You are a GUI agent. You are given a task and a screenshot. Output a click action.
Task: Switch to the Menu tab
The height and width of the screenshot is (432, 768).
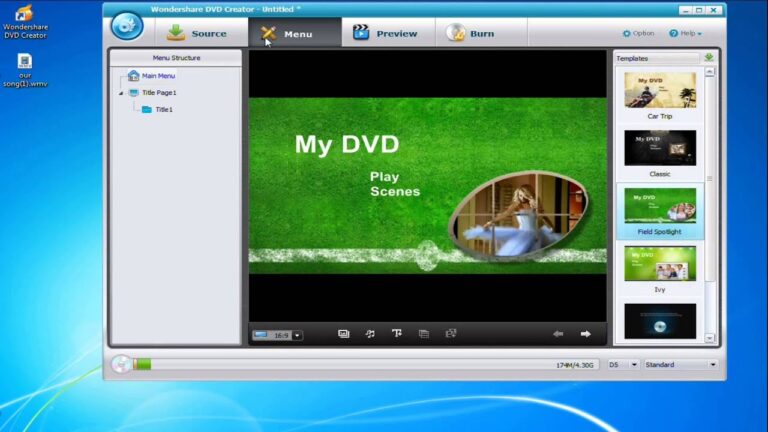pos(295,33)
